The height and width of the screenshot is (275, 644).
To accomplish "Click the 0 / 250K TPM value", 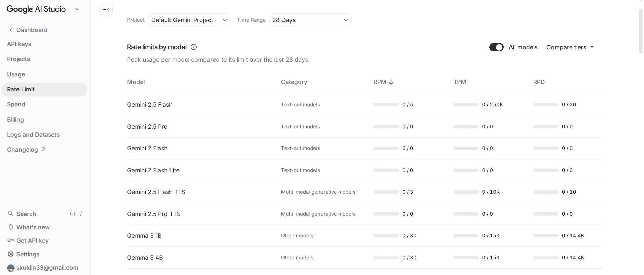I will [x=492, y=105].
